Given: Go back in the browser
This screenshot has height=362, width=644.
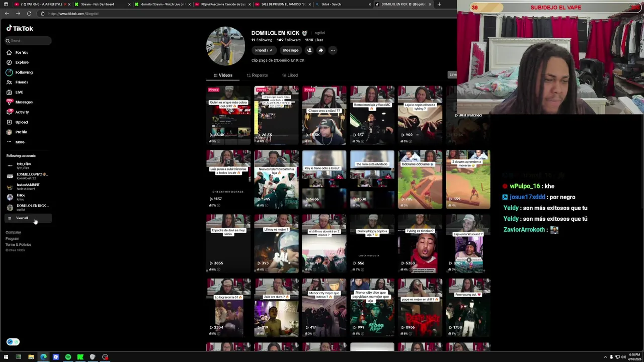Looking at the screenshot, I should [x=7, y=14].
